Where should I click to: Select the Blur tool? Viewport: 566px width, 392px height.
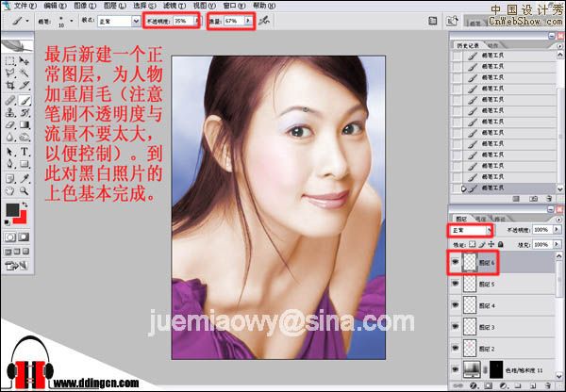click(x=10, y=138)
